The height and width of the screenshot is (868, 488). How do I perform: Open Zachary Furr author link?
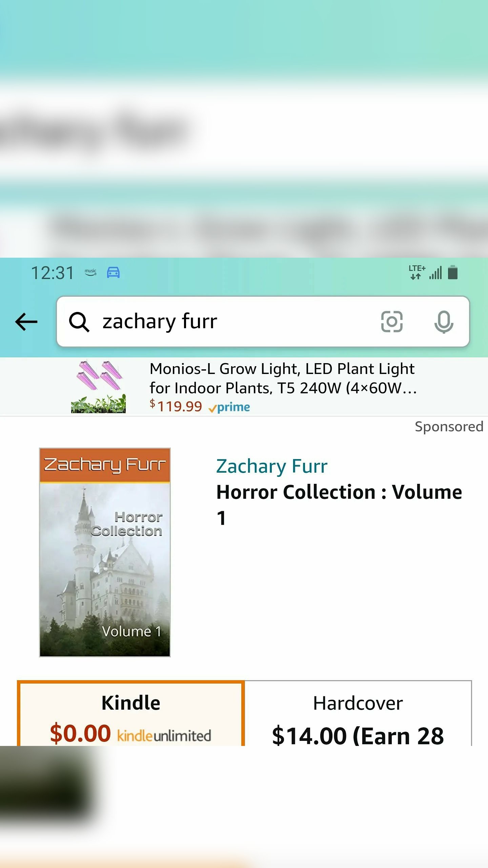click(x=272, y=466)
